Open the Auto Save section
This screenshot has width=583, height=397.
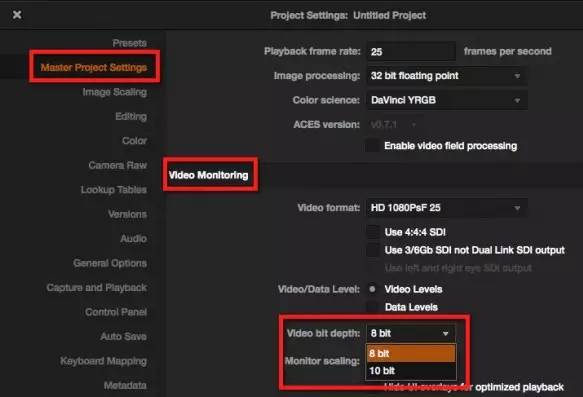(x=123, y=336)
